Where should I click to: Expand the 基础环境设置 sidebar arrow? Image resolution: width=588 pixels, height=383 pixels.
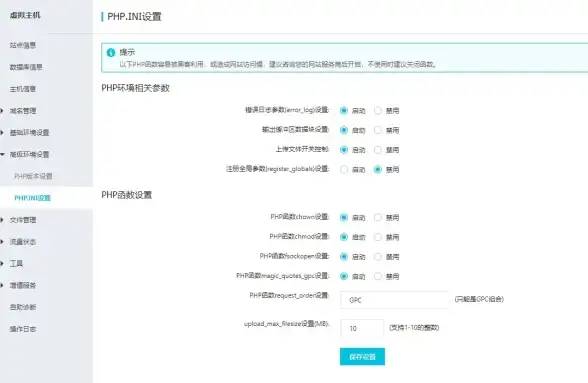point(2,132)
